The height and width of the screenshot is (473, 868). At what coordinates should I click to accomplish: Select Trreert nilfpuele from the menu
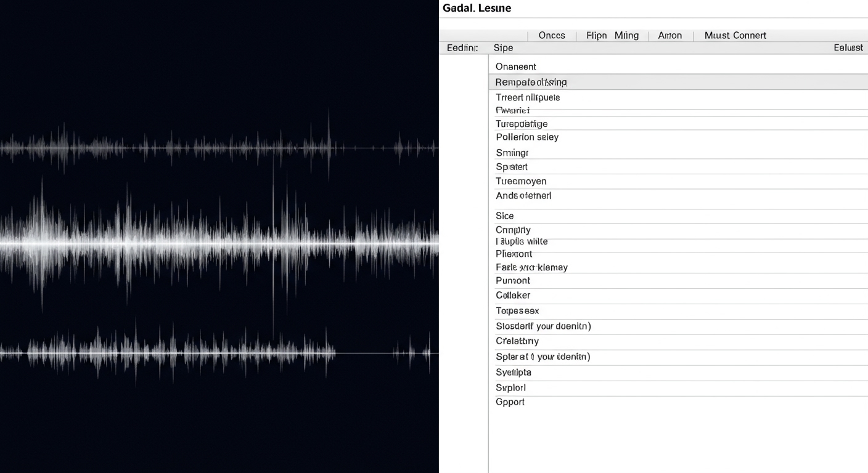[x=527, y=97]
